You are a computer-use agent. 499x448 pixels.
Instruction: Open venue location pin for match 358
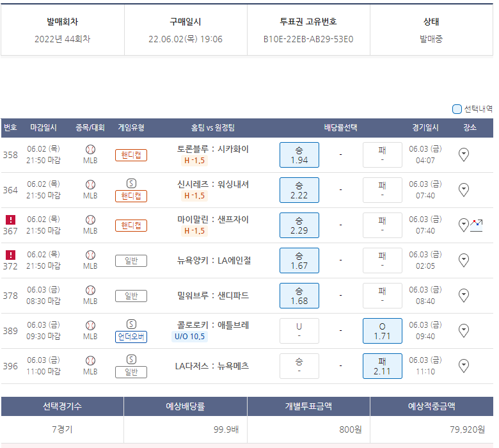464,155
